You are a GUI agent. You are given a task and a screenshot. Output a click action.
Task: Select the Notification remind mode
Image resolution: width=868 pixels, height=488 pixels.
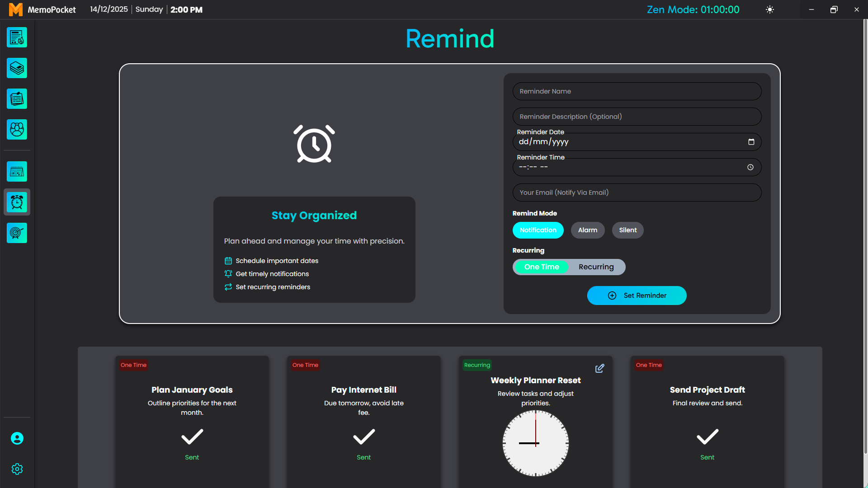point(538,230)
